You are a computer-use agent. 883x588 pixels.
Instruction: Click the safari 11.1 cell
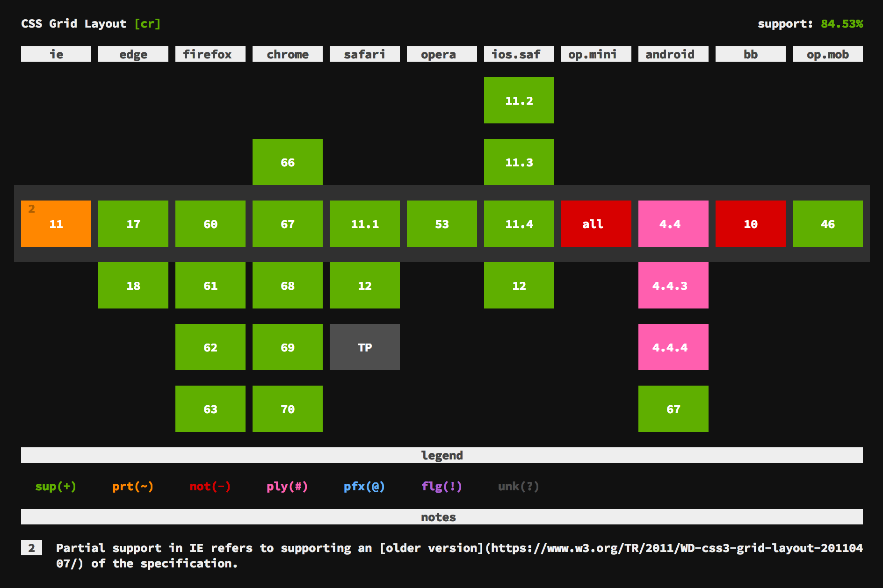tap(365, 223)
